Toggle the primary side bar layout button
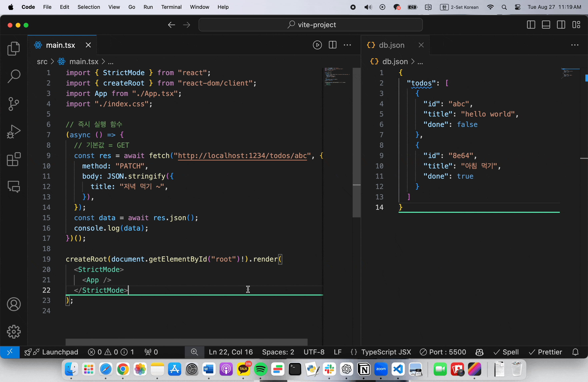The height and width of the screenshot is (382, 588). pos(531,25)
